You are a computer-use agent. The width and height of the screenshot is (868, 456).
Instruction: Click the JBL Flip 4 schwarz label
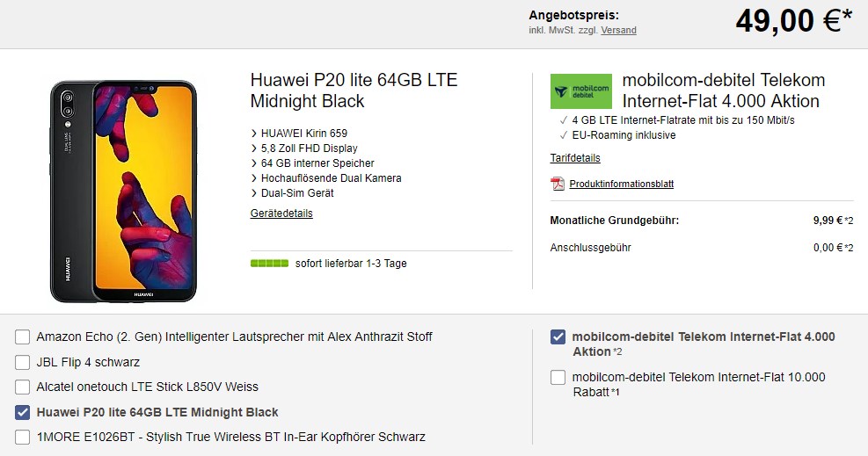coord(88,362)
